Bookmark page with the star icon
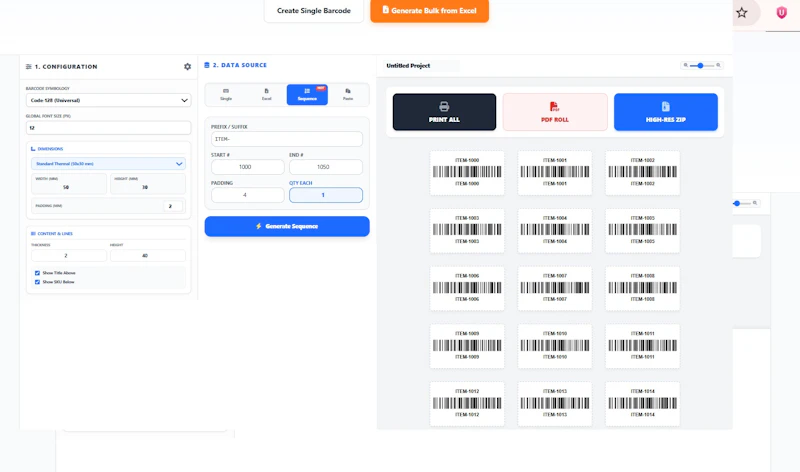Image resolution: width=800 pixels, height=472 pixels. tap(742, 13)
